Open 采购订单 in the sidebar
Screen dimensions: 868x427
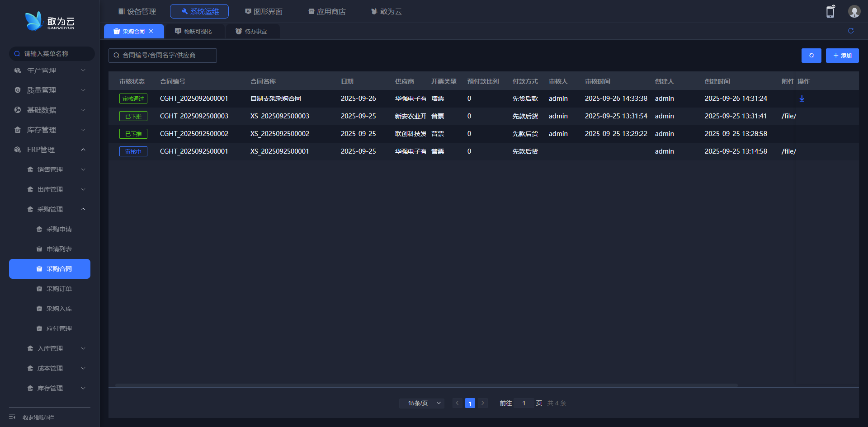point(59,289)
